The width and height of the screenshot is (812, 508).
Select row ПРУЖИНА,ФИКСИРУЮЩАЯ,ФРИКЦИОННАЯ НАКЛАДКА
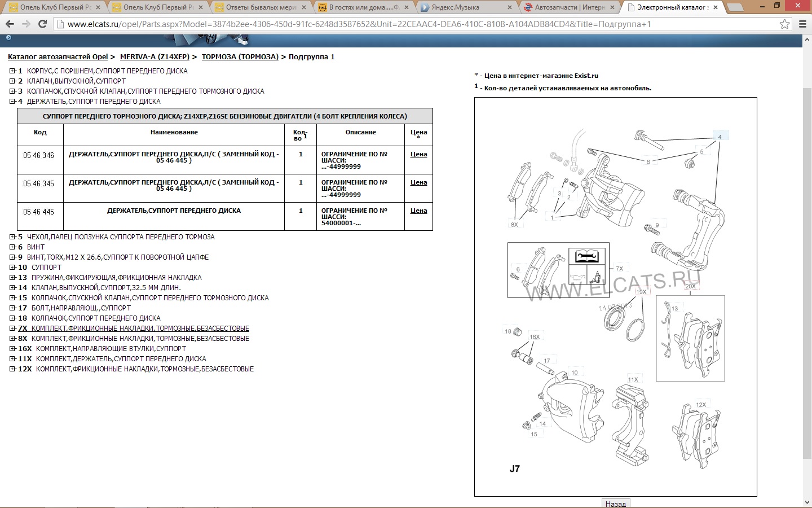[110, 278]
